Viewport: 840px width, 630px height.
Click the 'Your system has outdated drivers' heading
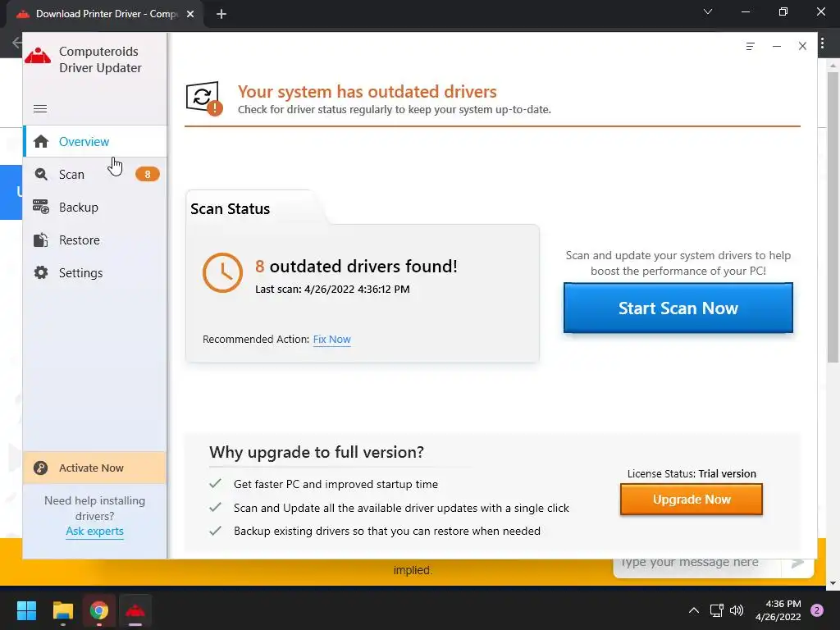pyautogui.click(x=367, y=92)
